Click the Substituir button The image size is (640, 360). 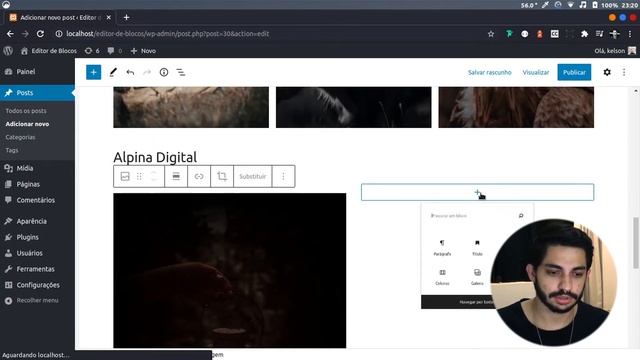[253, 176]
